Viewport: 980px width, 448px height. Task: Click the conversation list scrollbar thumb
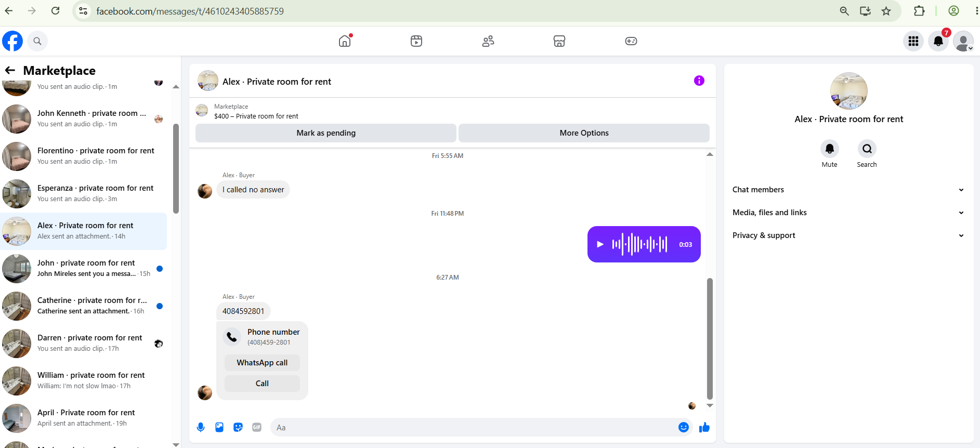tap(176, 169)
